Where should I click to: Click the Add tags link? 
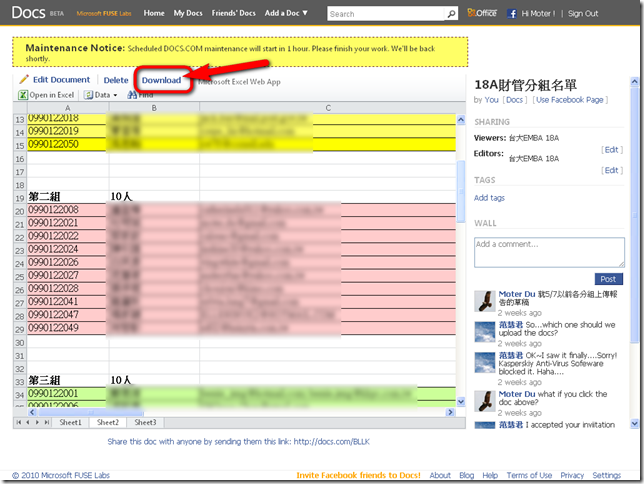[x=489, y=198]
